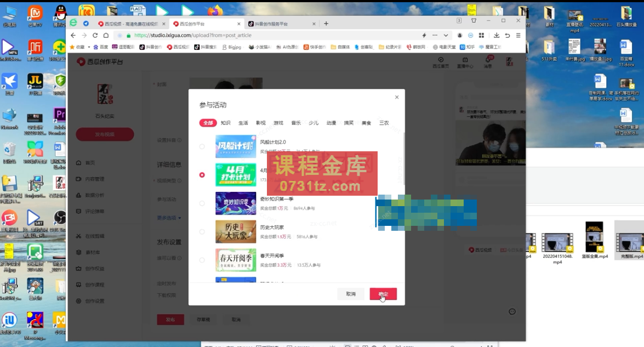Click the lightning speed-mode icon
Screen dimensions: 644x347
[424, 35]
